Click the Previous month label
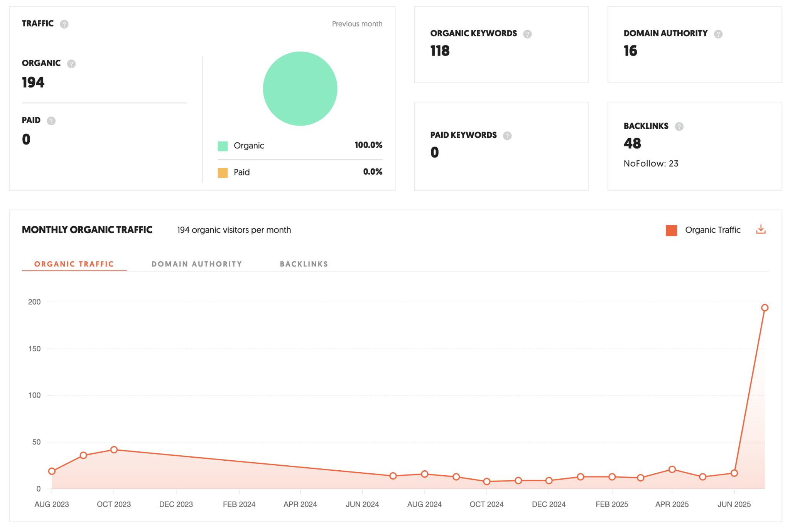 point(357,24)
